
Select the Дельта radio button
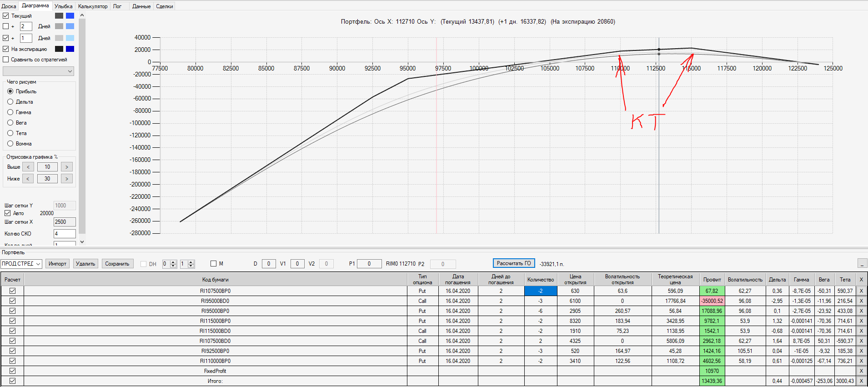[x=10, y=102]
